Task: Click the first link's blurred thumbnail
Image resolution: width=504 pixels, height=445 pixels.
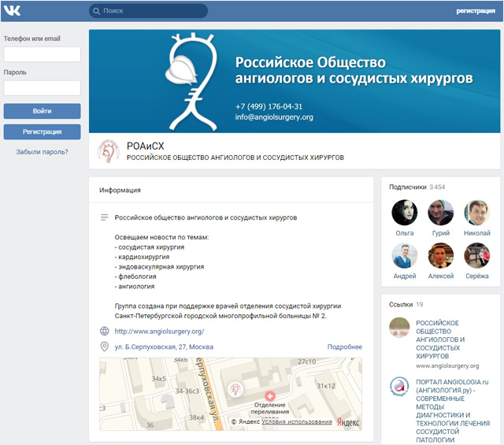Action: (399, 328)
